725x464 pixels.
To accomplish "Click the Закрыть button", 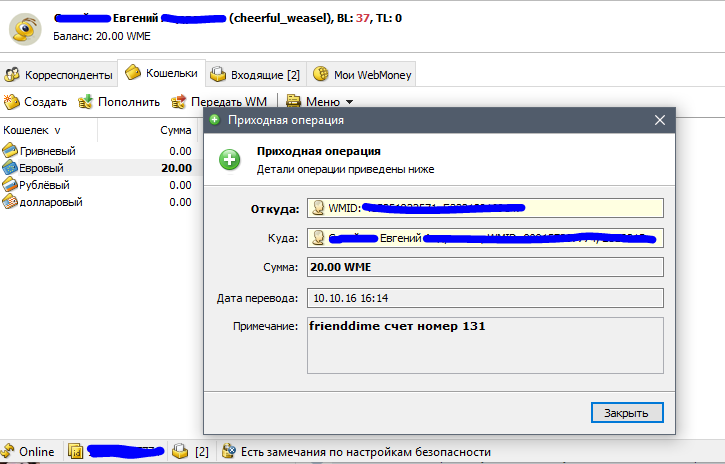I will [x=627, y=413].
